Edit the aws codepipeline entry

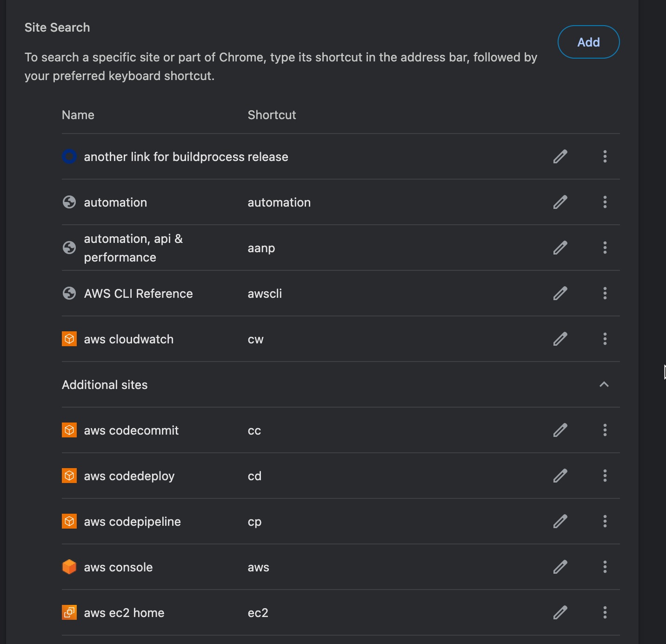click(560, 521)
